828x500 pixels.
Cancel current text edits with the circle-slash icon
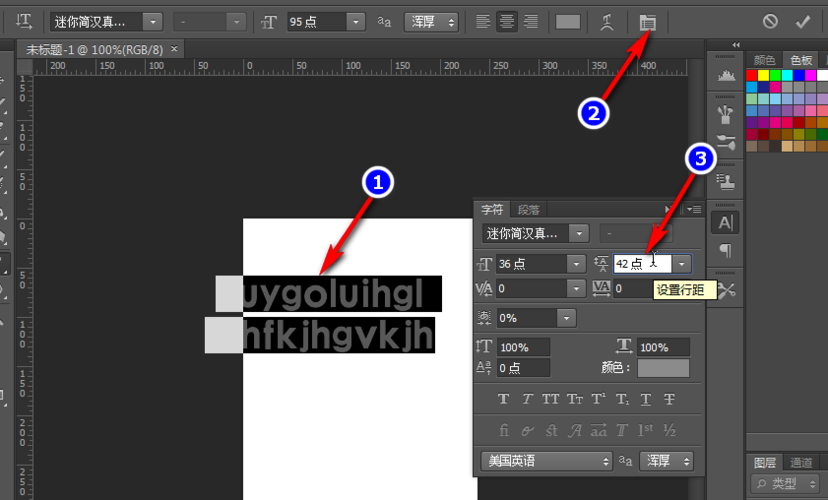[x=770, y=22]
